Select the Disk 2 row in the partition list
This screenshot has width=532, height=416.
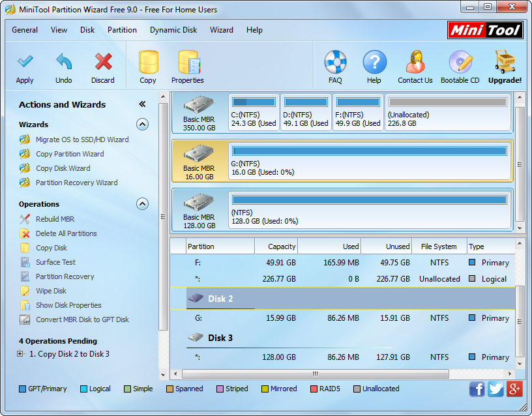(x=343, y=299)
